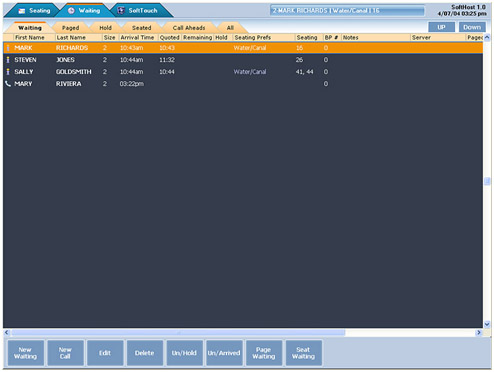The width and height of the screenshot is (494, 372).
Task: Click the 03:22pm arrival time cell
Action: point(132,84)
